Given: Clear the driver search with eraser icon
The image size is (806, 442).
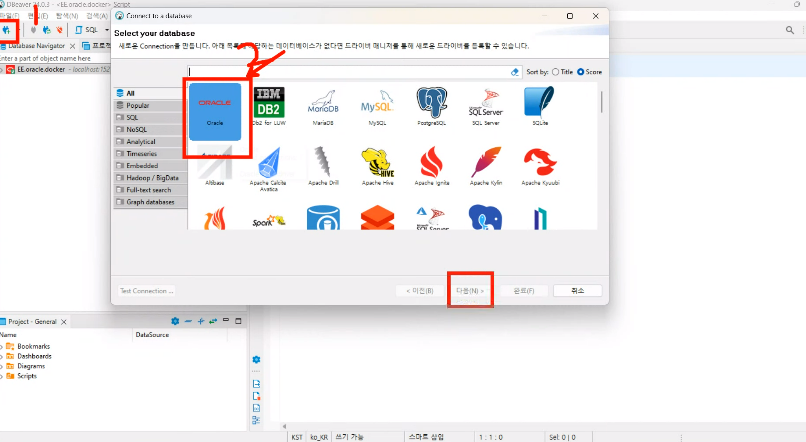Looking at the screenshot, I should [515, 72].
